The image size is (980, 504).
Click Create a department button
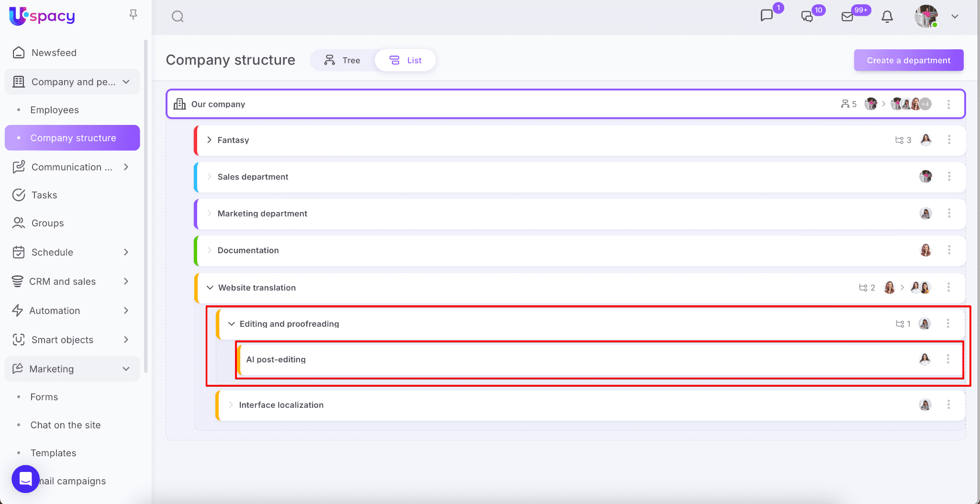point(908,60)
